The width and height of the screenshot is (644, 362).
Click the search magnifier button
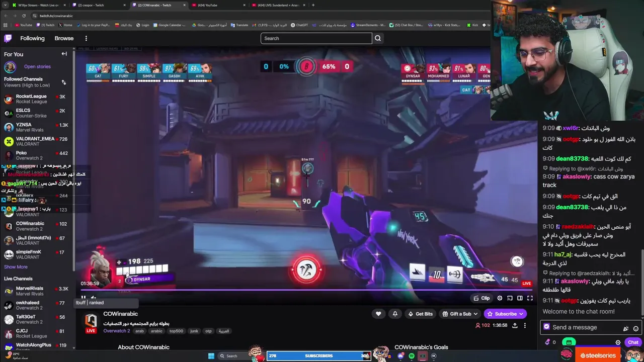(x=378, y=38)
